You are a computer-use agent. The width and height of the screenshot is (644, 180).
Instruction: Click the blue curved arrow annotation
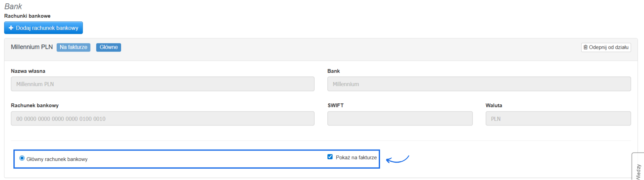pyautogui.click(x=397, y=159)
